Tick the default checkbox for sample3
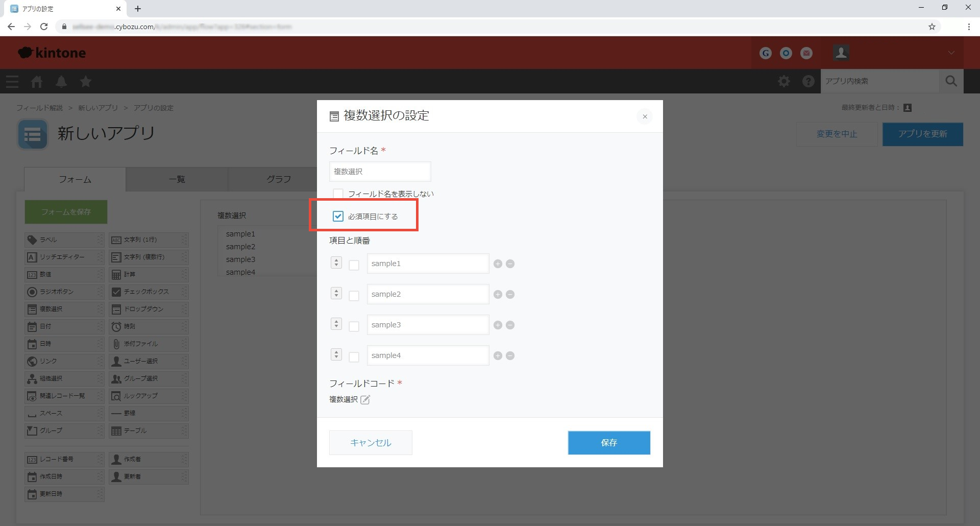This screenshot has height=526, width=980. click(x=354, y=326)
